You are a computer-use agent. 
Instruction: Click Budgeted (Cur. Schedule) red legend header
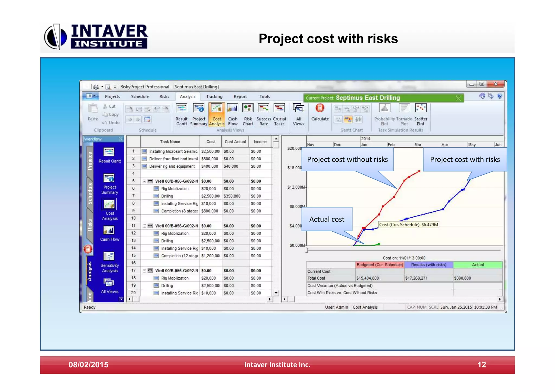point(380,265)
